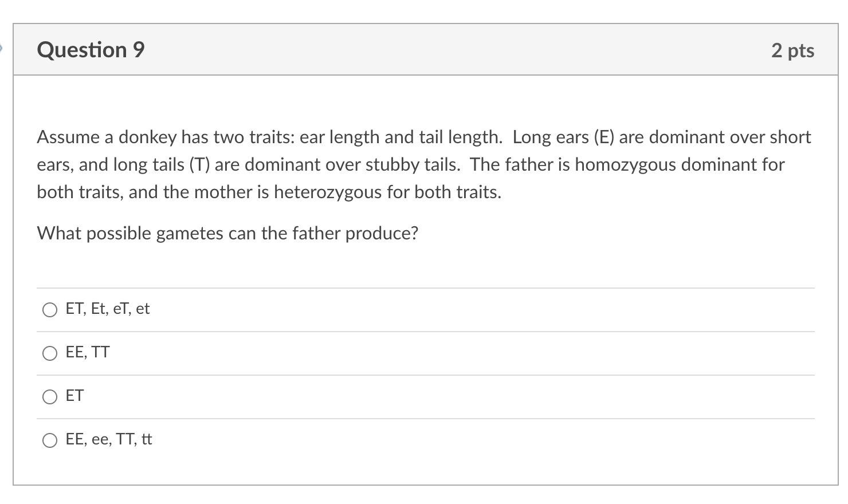Image resolution: width=848 pixels, height=504 pixels.
Task: Select the radio button for ET, Et, eT, et
Action: (50, 310)
